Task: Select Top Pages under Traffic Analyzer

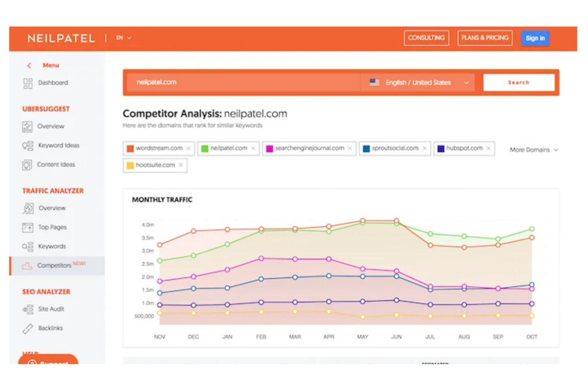Action: point(52,227)
